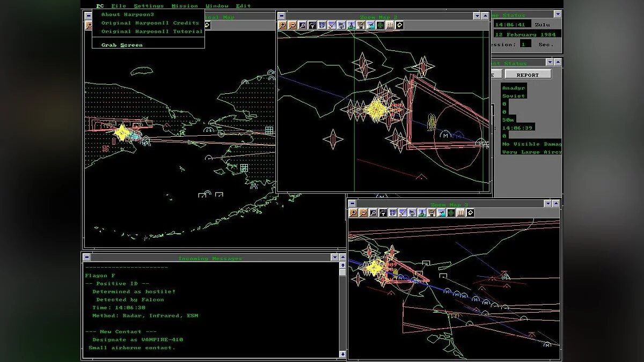
Task: Click No Visible Damage status text
Action: [x=532, y=144]
